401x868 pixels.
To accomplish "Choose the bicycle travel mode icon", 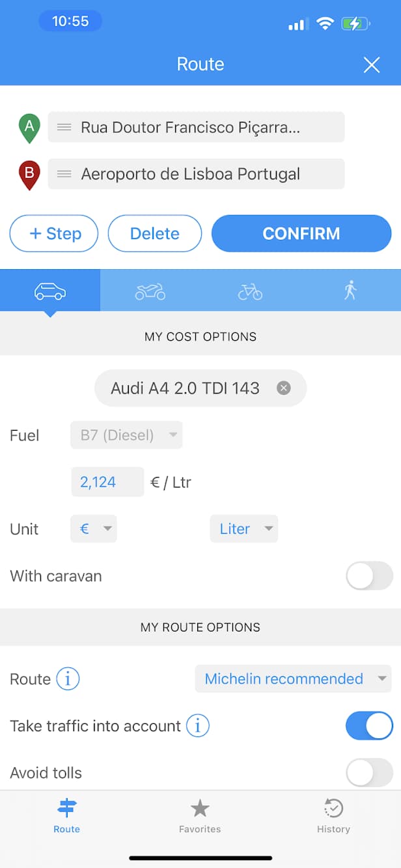I will (250, 291).
